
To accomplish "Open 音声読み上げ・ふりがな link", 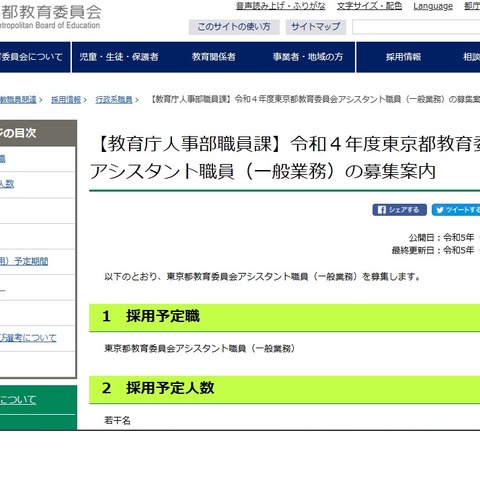I will [x=281, y=6].
